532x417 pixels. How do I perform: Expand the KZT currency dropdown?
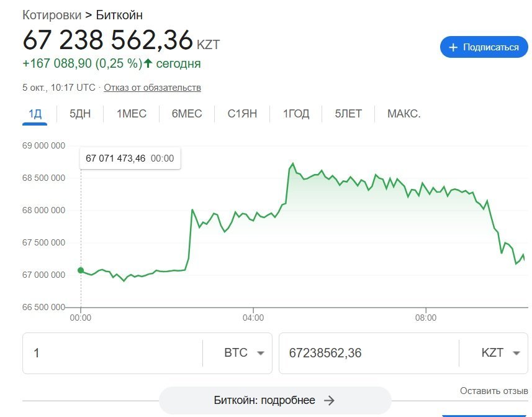(x=516, y=353)
